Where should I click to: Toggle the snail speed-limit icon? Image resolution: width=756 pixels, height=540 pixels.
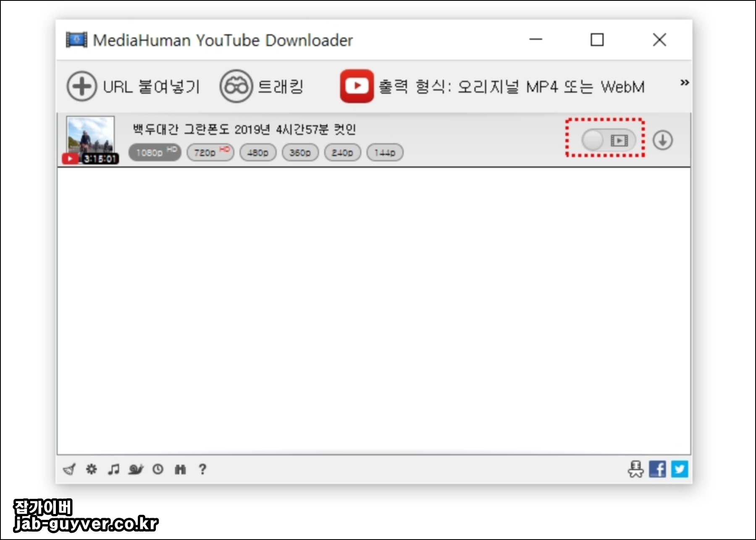(136, 469)
